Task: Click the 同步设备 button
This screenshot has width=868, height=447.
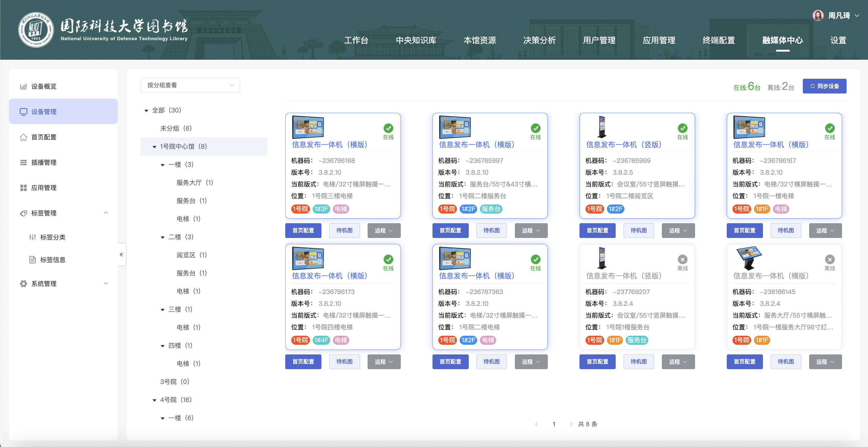Action: pyautogui.click(x=824, y=86)
